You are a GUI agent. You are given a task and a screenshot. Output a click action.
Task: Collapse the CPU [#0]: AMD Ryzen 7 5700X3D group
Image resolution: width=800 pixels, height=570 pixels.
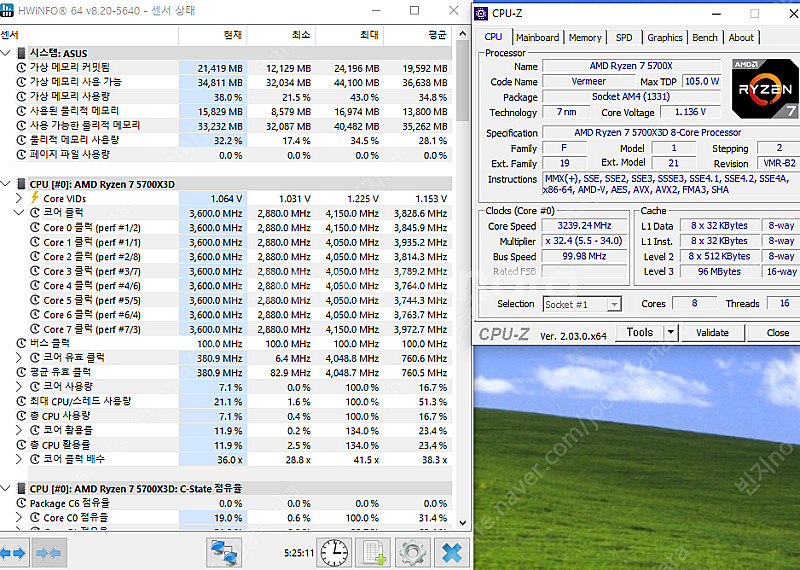(x=6, y=184)
